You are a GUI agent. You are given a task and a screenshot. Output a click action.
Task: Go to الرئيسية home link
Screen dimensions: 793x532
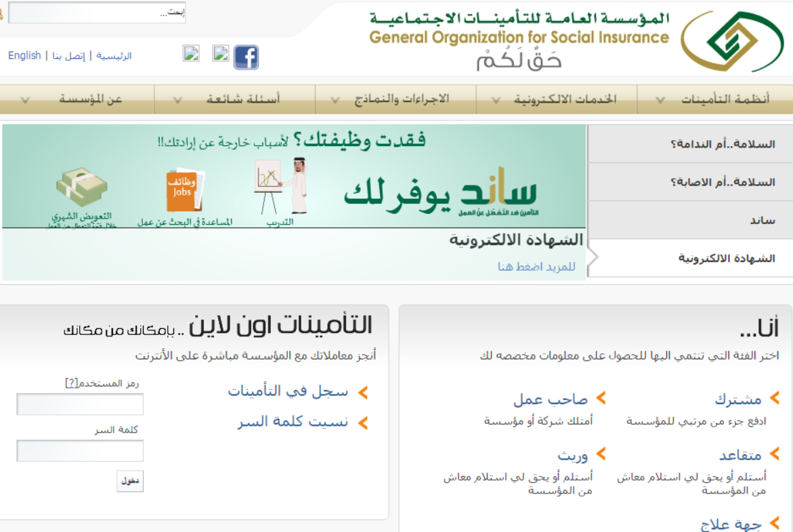[114, 56]
